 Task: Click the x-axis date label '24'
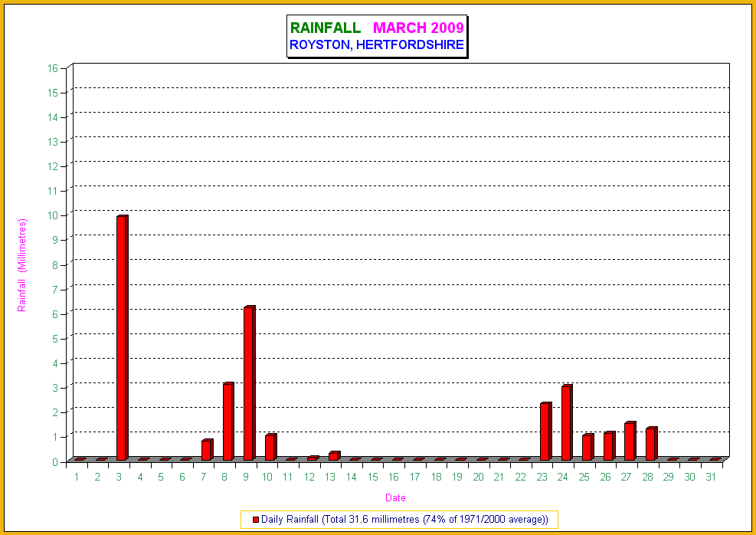point(563,477)
